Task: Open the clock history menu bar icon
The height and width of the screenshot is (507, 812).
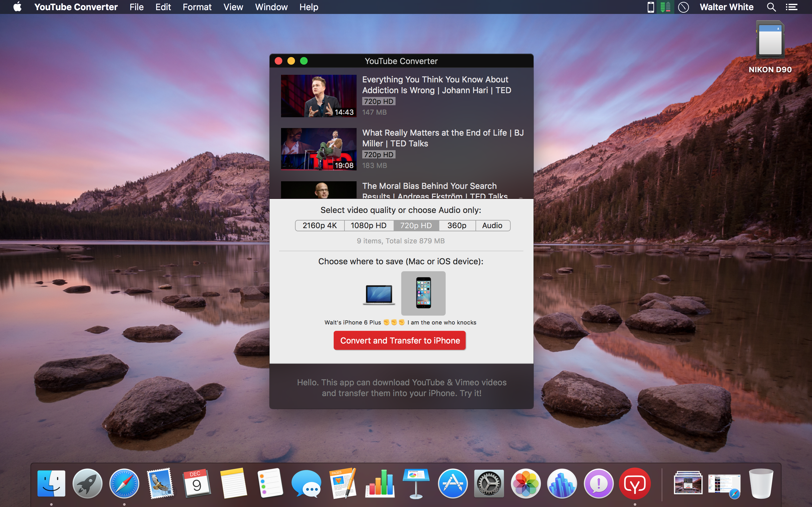Action: point(683,7)
